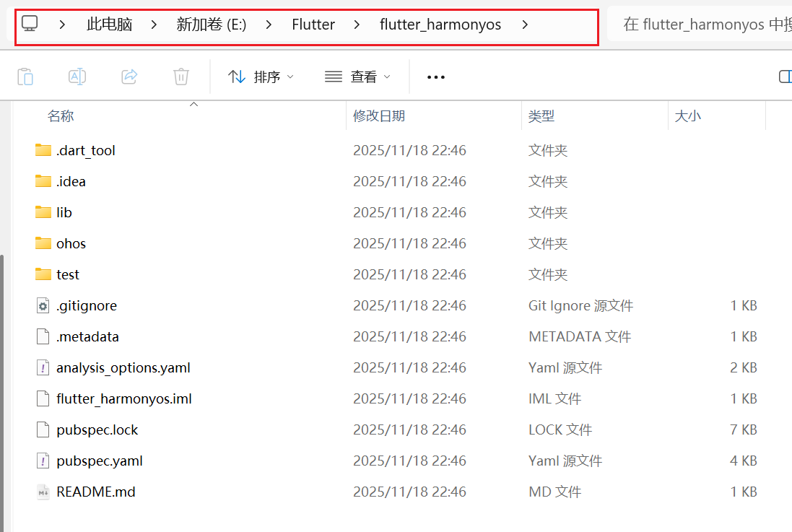Image resolution: width=792 pixels, height=532 pixels.
Task: Open the three-dots more options menu
Action: (436, 77)
